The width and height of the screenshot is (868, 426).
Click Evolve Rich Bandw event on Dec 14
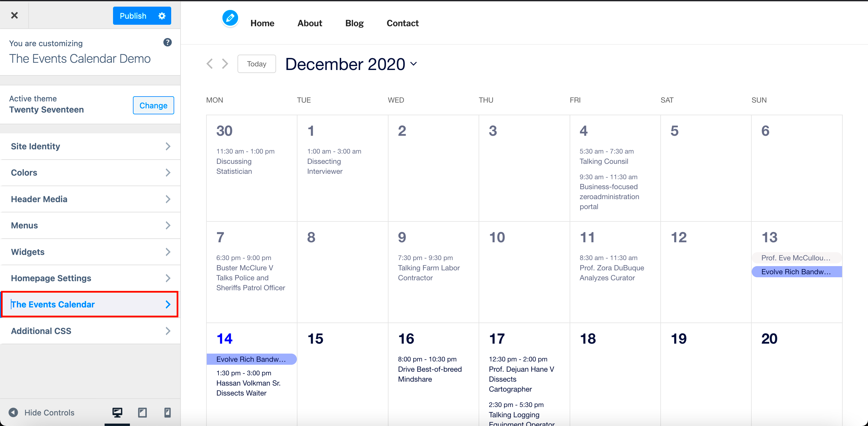pyautogui.click(x=251, y=358)
